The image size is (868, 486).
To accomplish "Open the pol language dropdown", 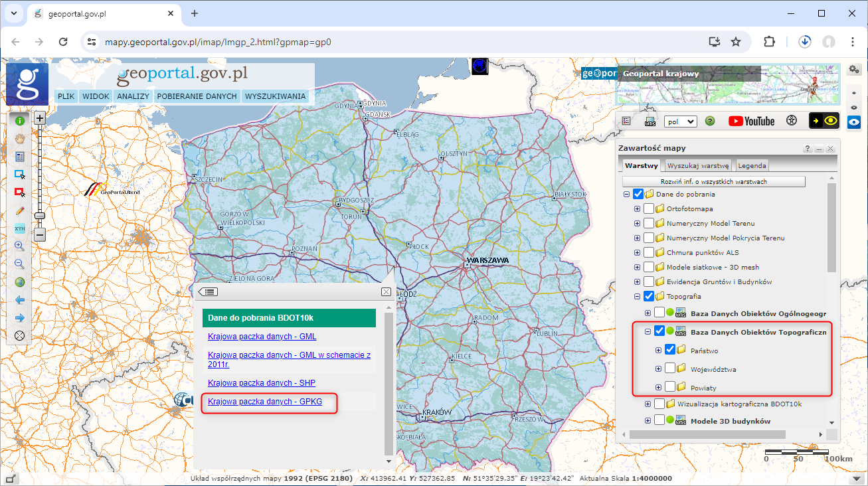I will coord(680,121).
